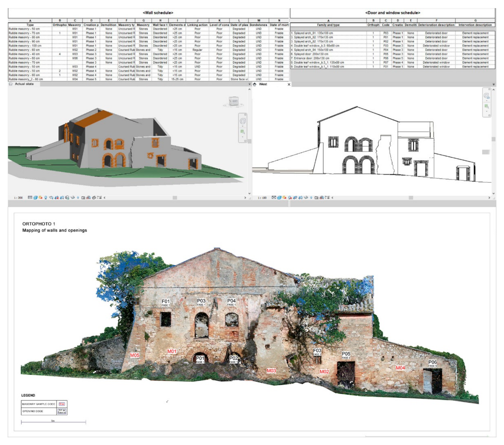Click horizontal scrollbar thumb in 3D view

pyautogui.click(x=175, y=198)
